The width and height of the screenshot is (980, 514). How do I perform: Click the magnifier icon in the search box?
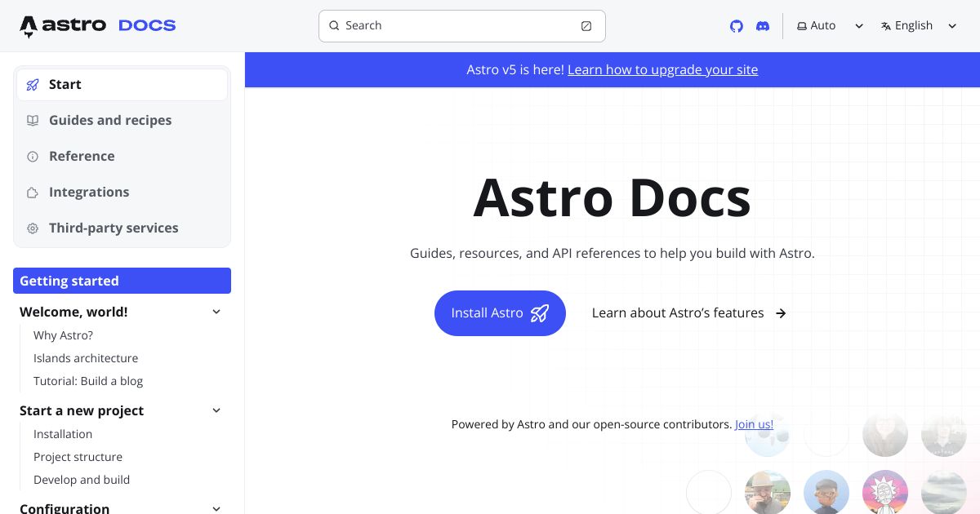(334, 26)
